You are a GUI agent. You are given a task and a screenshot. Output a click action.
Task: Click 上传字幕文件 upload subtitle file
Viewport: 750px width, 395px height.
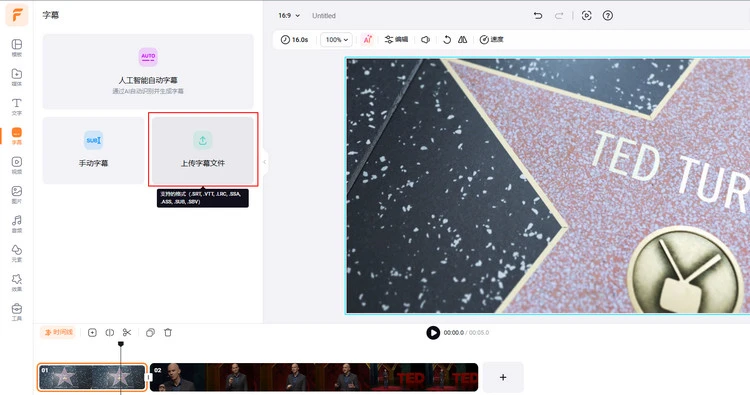tap(203, 150)
